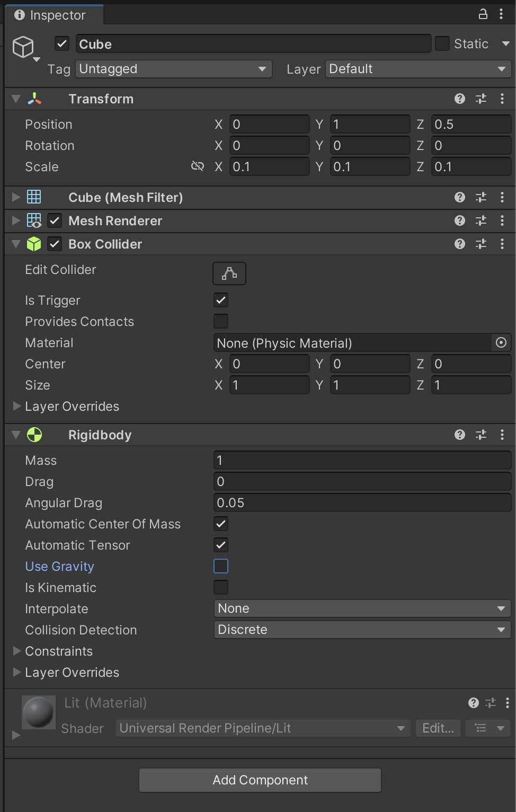Screen dimensions: 516x812
Task: Open Mesh Renderer help icon
Action: (x=460, y=220)
